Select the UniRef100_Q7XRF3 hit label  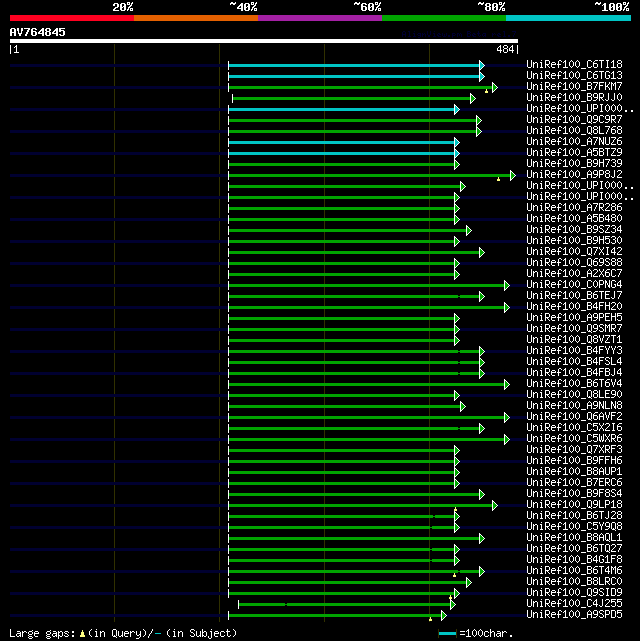574,450
